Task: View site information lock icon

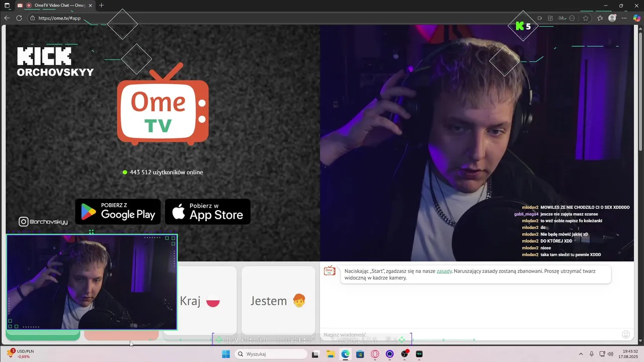Action: click(x=32, y=18)
